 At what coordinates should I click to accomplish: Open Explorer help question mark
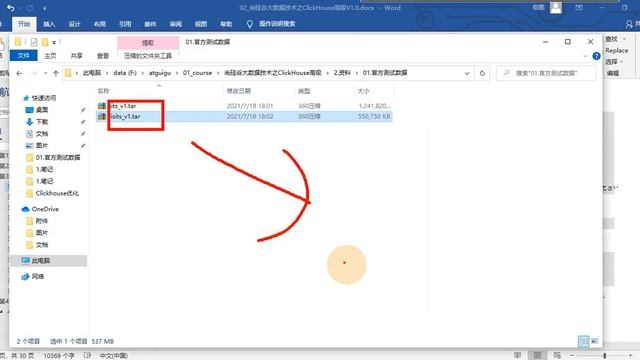tap(596, 56)
